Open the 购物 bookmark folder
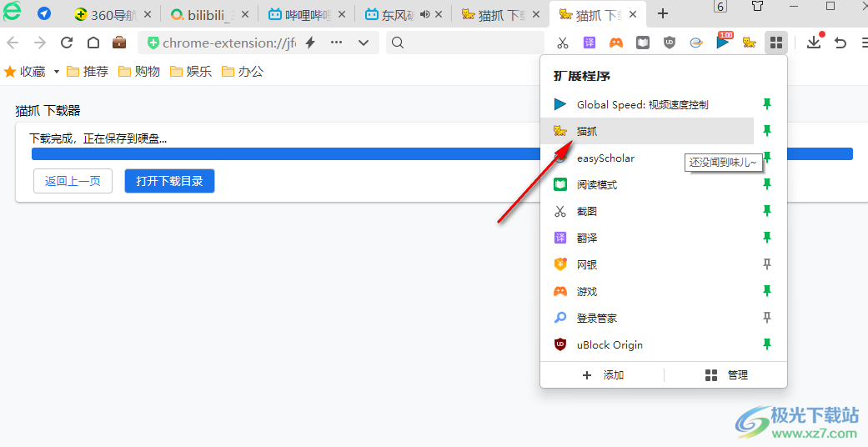 (139, 72)
